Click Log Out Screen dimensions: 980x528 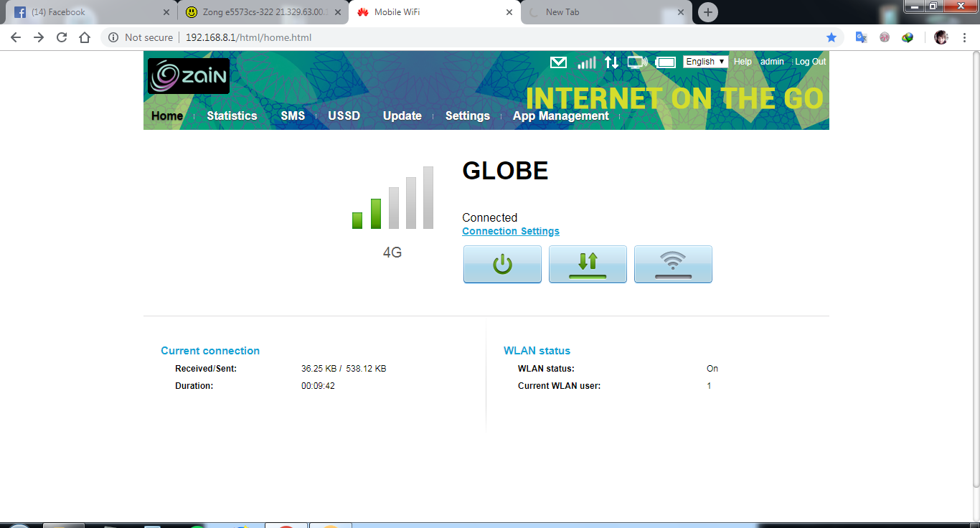coord(810,62)
